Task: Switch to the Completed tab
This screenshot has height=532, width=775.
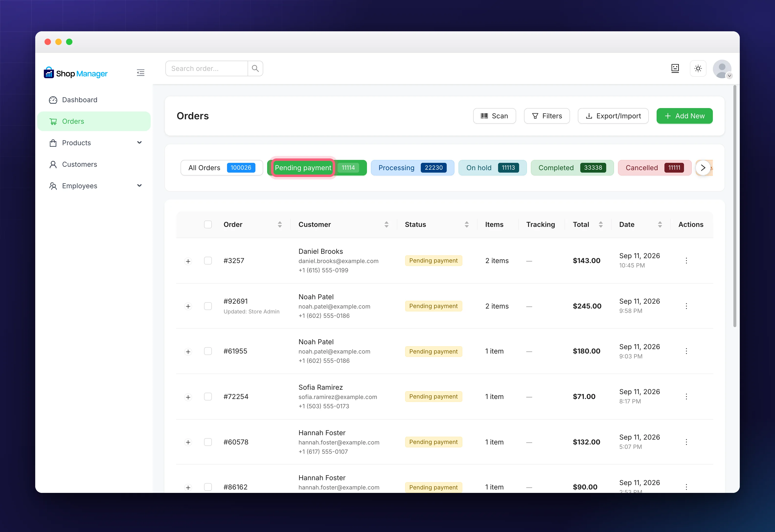Action: [x=572, y=168]
